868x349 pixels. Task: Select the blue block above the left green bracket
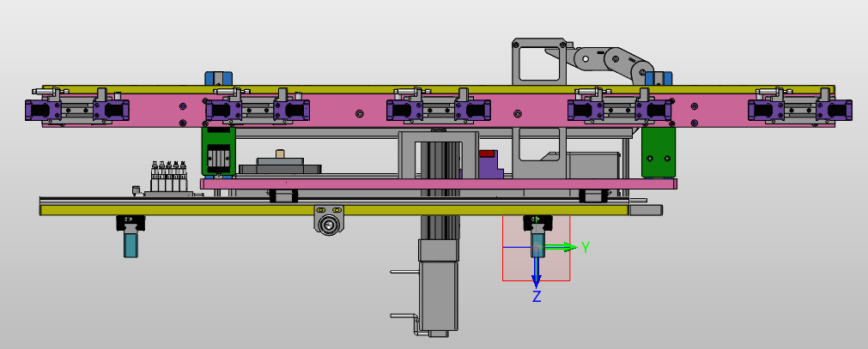click(219, 79)
